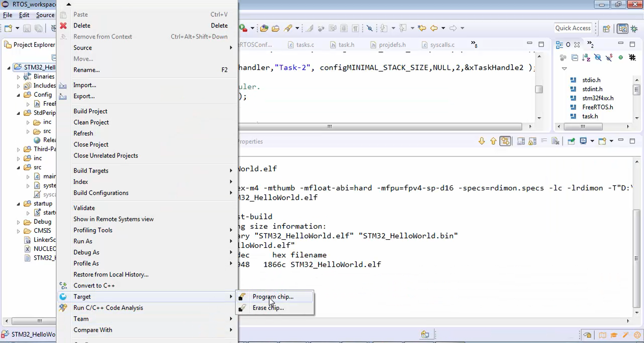Open projdefs.h editor tab

click(388, 45)
